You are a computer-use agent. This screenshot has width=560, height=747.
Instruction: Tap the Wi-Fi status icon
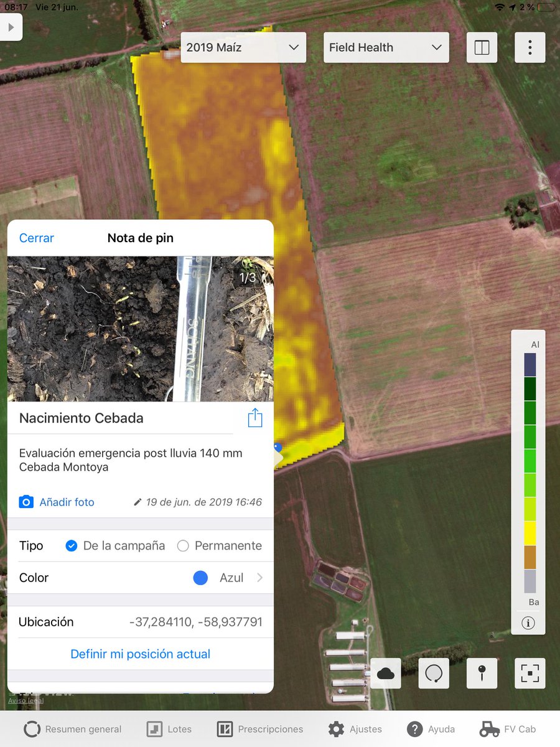500,7
